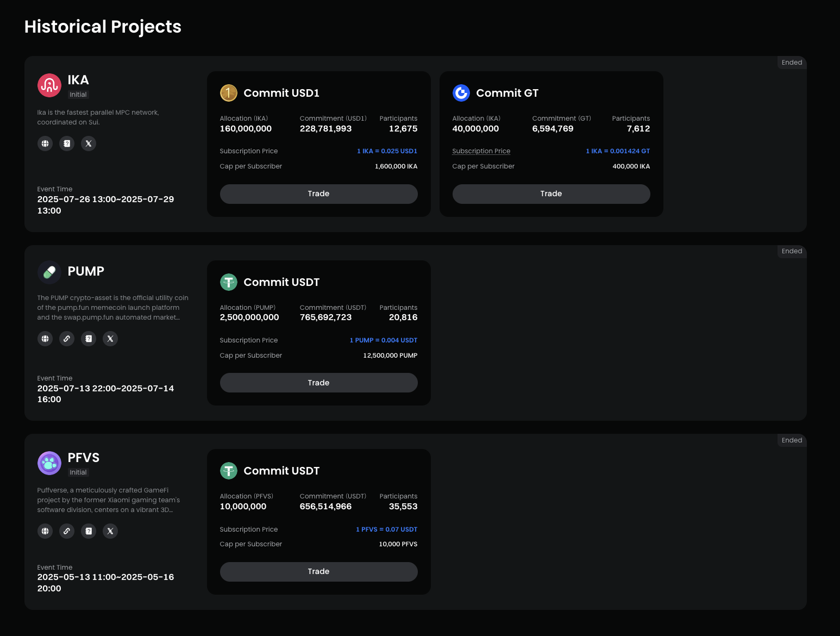Viewport: 840px width, 636px height.
Task: Select the Commit USD1 pool title
Action: tap(281, 93)
